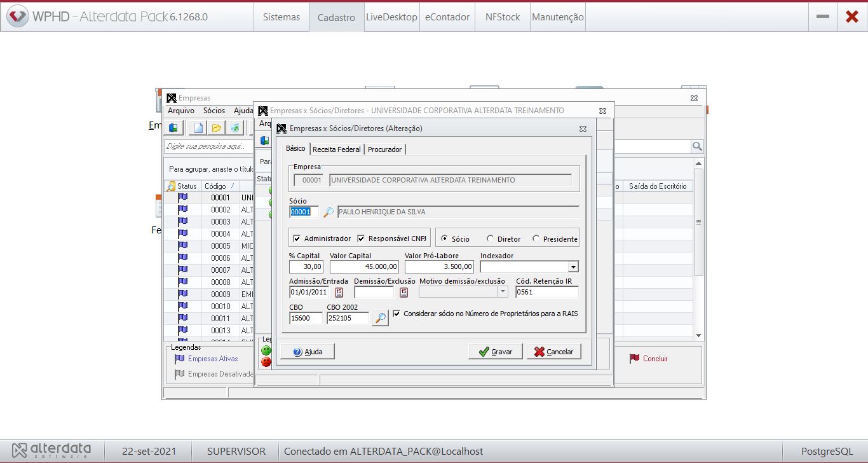The height and width of the screenshot is (463, 868).
Task: Click the blue flag of company 00001
Action: [183, 197]
